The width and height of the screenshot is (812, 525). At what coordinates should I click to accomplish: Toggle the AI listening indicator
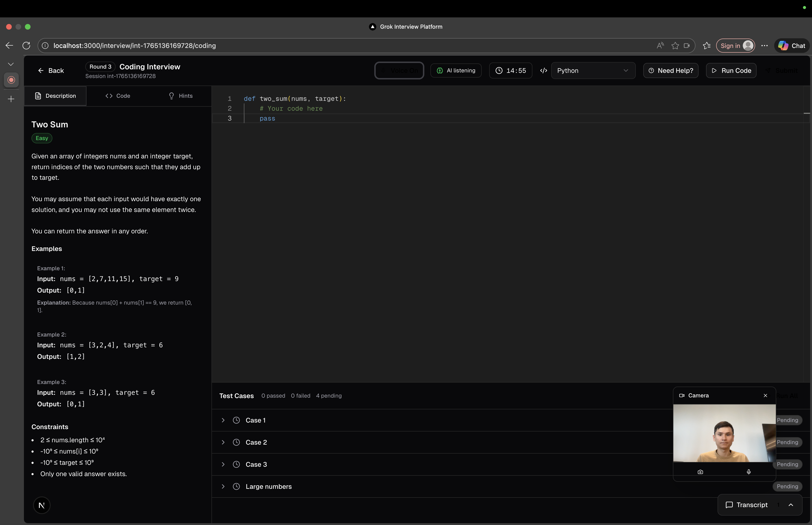coord(456,71)
